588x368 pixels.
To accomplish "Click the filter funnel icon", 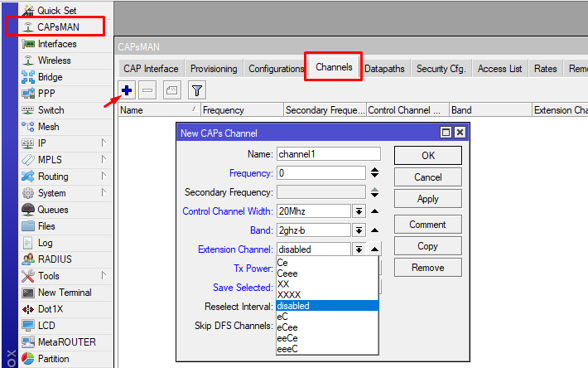I will click(197, 90).
